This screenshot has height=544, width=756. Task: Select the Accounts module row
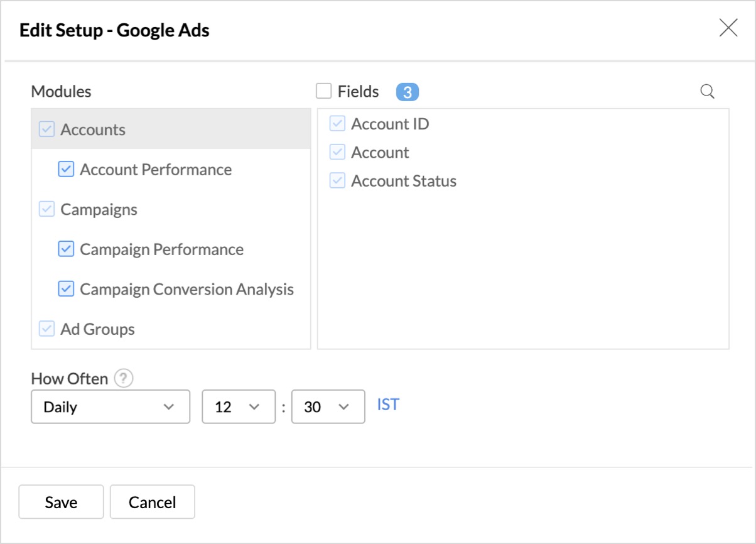(x=171, y=129)
